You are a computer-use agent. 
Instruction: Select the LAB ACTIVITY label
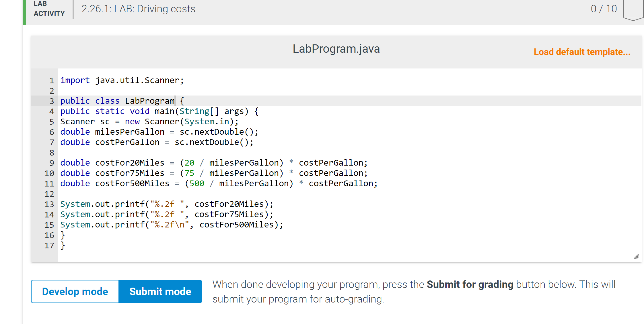(x=49, y=9)
